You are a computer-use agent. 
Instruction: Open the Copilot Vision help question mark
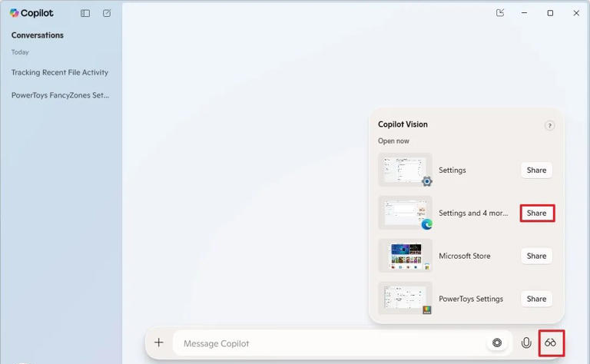click(x=549, y=125)
